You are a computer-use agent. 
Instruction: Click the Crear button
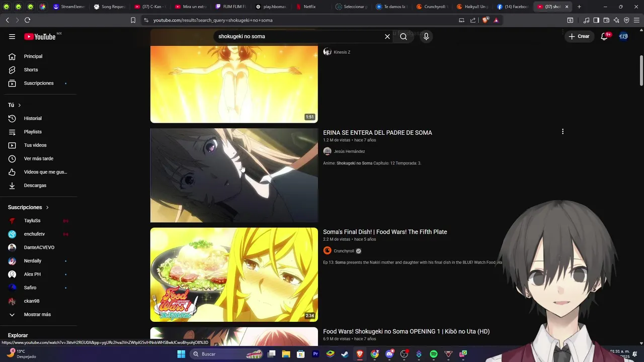[x=579, y=36]
